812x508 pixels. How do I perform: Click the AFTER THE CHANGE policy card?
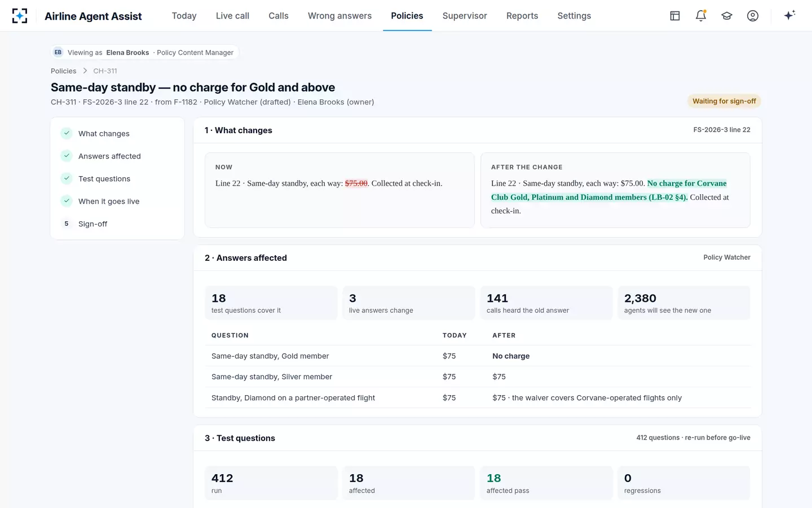point(615,190)
